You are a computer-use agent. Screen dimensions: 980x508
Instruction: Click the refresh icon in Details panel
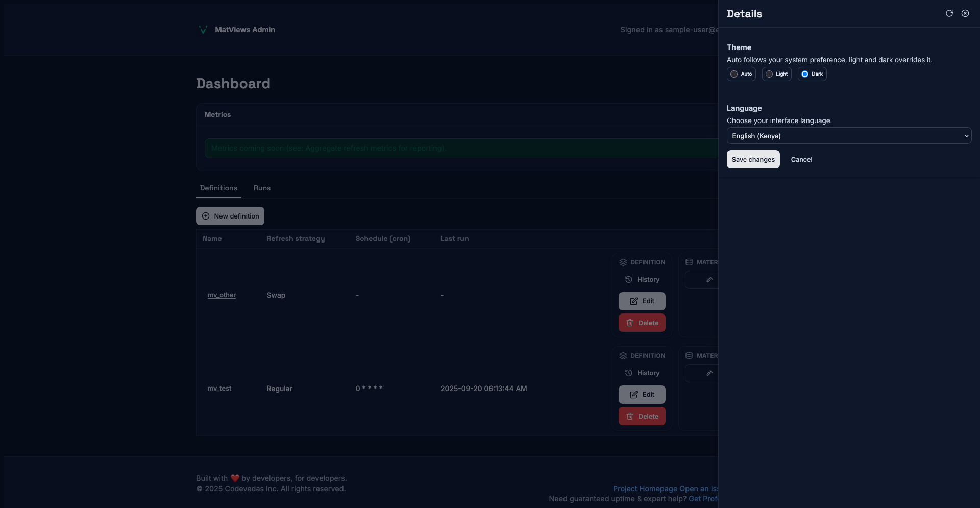coord(949,13)
